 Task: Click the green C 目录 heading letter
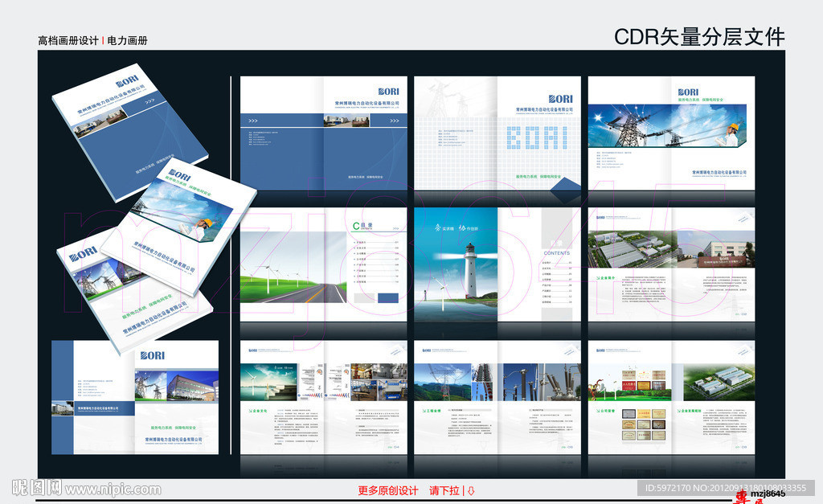coord(355,226)
